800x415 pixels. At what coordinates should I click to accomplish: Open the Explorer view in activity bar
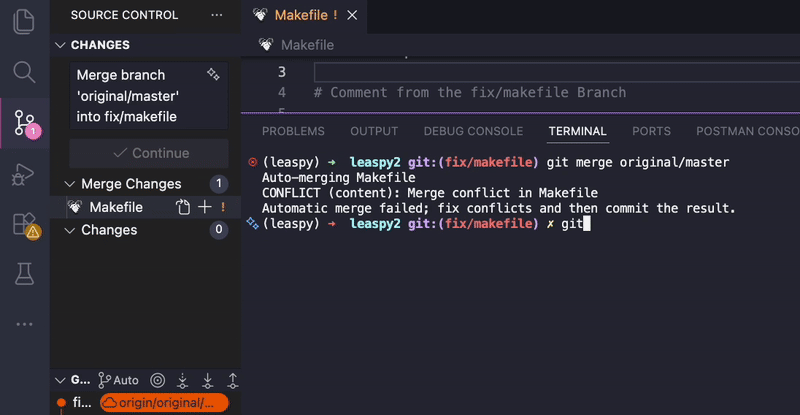pyautogui.click(x=24, y=19)
